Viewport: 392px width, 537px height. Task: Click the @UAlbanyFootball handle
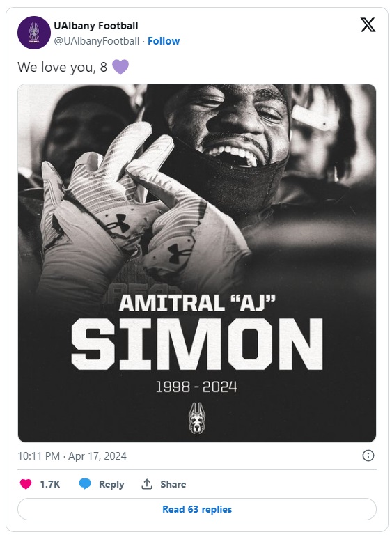(x=97, y=41)
